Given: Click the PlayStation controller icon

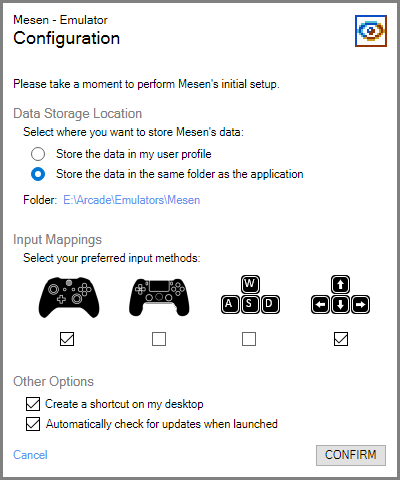Looking at the screenshot, I should point(159,297).
